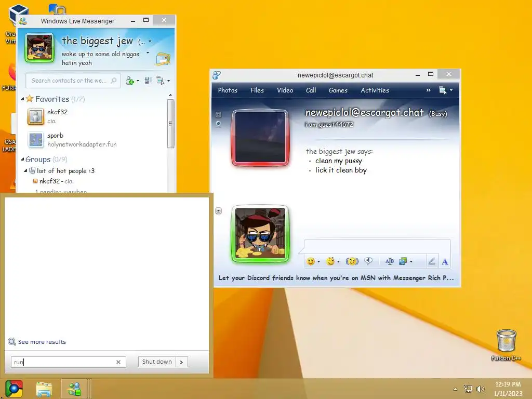
Task: Click See more results magnifier icon
Action: pyautogui.click(x=12, y=342)
